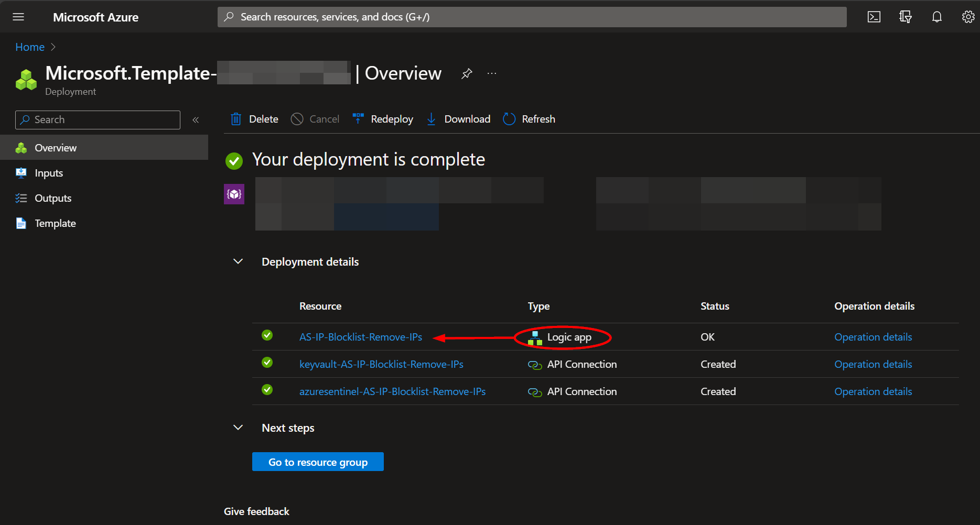Click the OK status cell

click(707, 337)
